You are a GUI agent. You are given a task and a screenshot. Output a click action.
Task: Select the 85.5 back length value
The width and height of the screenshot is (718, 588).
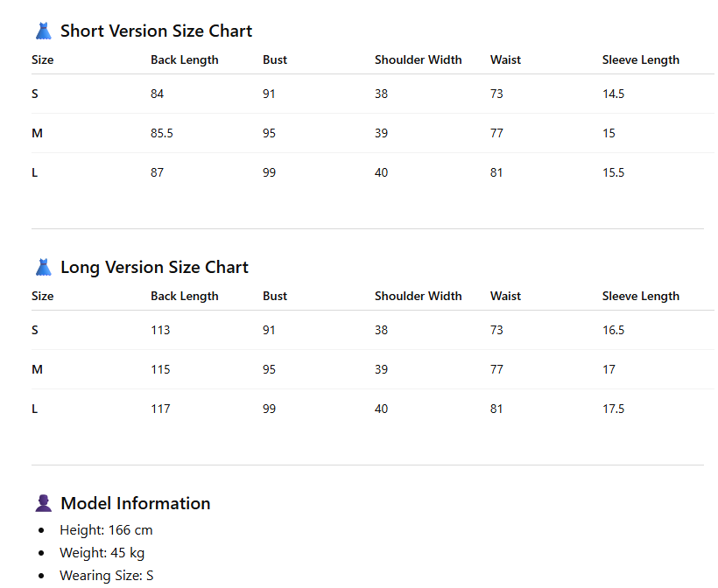coord(162,133)
